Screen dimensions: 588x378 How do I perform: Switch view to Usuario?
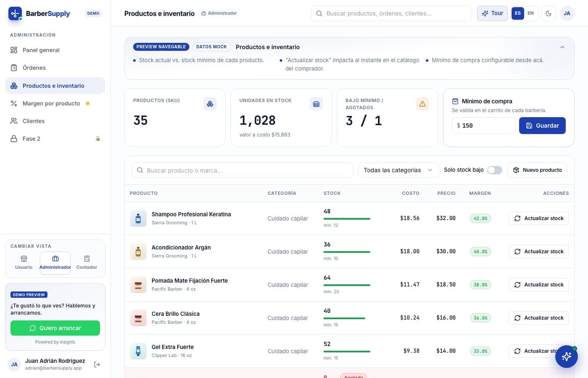24,263
